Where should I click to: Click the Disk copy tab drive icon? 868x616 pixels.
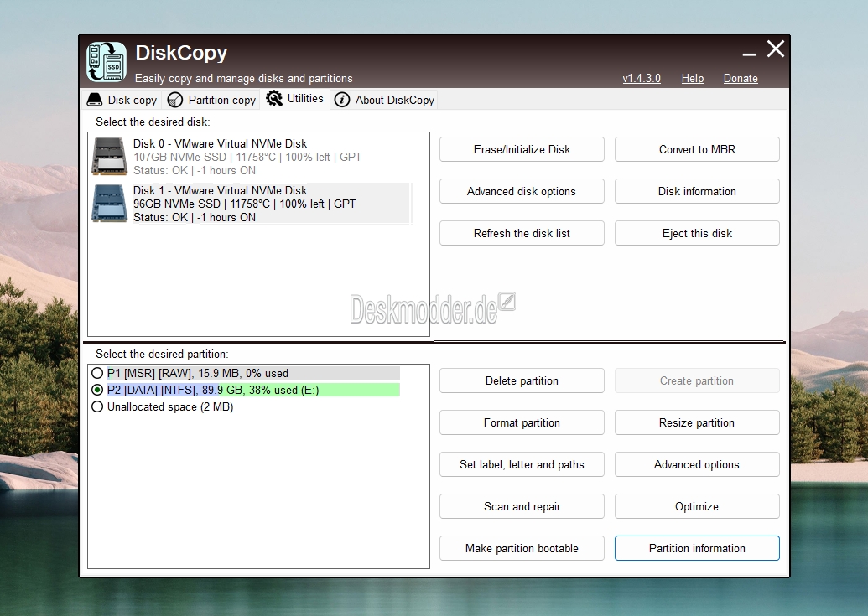tap(95, 100)
